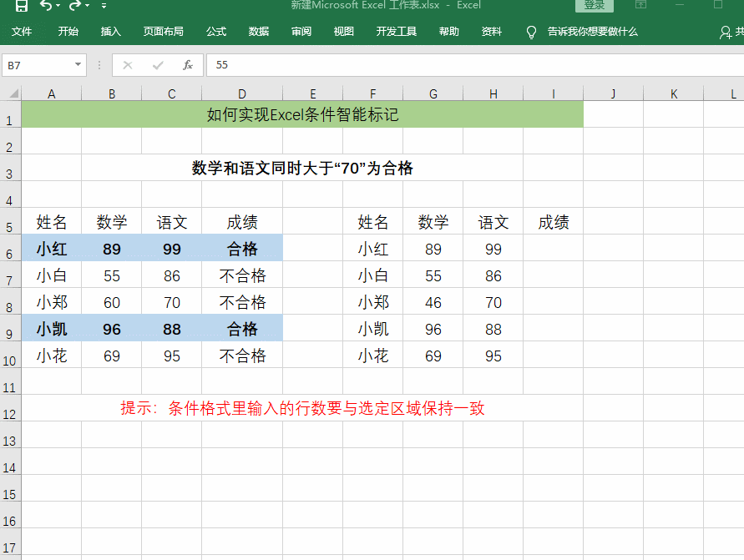Open the 公式 ribbon tab
Image resolution: width=744 pixels, height=560 pixels.
pyautogui.click(x=216, y=32)
